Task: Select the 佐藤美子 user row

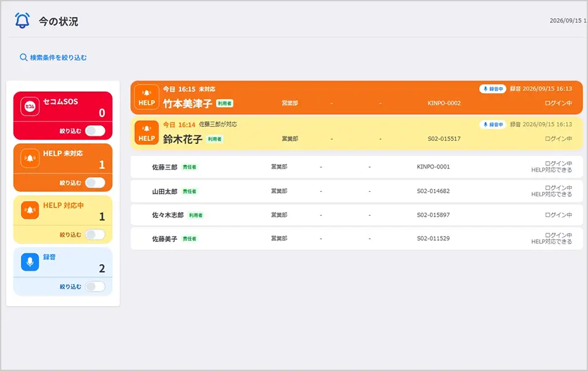Action: pos(357,238)
